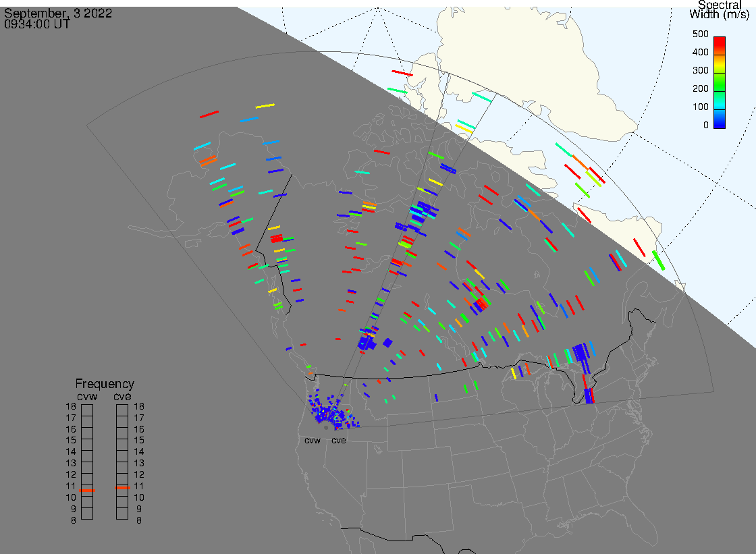Click the "11" label left of the cvw frequency bar
Image resolution: width=756 pixels, height=554 pixels.
(71, 486)
